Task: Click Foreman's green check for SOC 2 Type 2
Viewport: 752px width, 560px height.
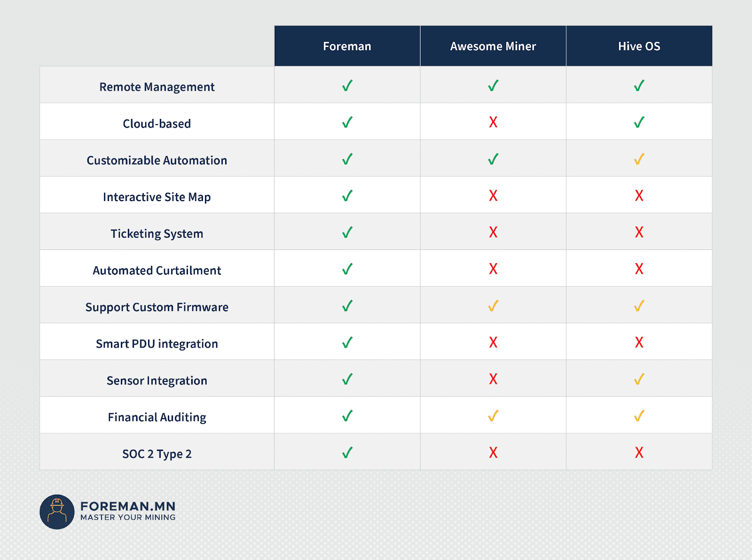Action: point(347,452)
